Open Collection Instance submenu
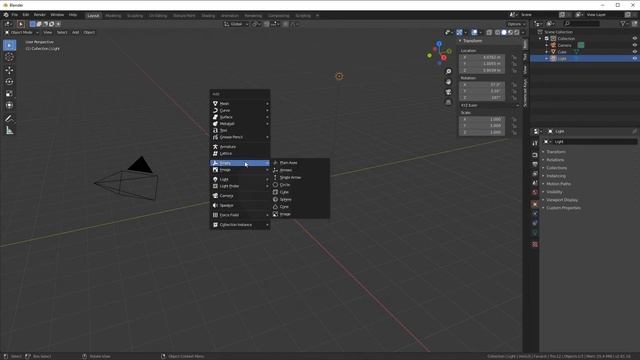 pos(240,225)
